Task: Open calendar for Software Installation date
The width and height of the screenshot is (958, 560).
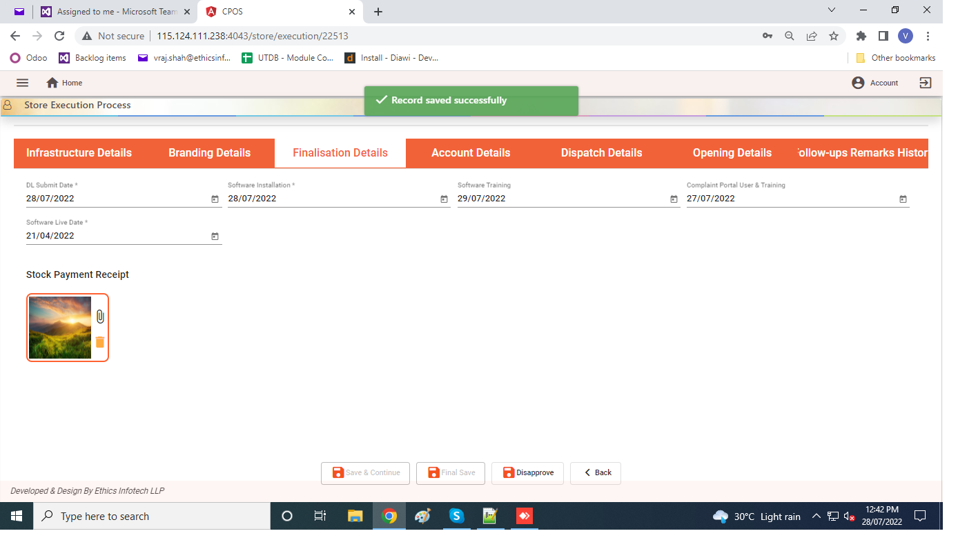Action: pyautogui.click(x=444, y=199)
